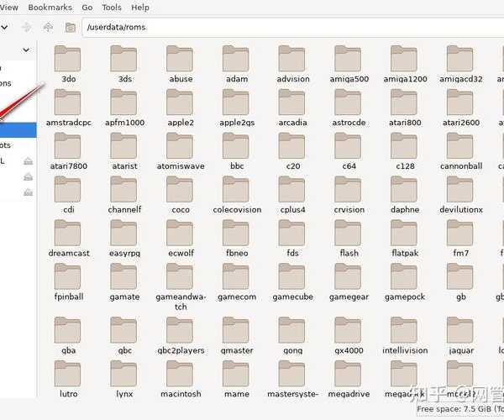
Task: Click the ecwolf folder name
Action: pyautogui.click(x=181, y=253)
